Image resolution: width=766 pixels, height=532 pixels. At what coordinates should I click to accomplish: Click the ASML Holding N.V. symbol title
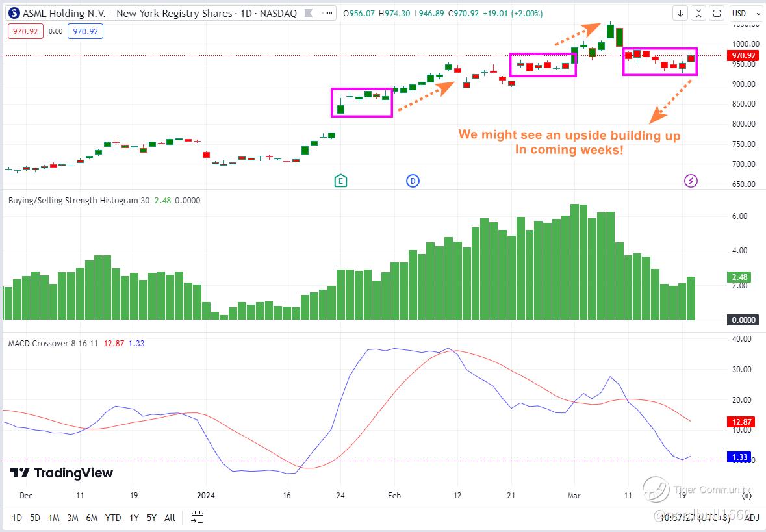click(127, 13)
